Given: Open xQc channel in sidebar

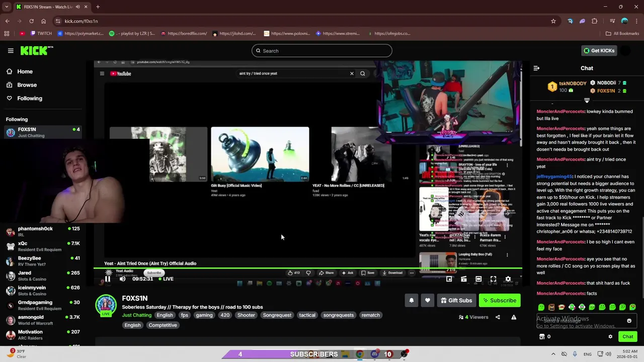Looking at the screenshot, I should 42,246.
